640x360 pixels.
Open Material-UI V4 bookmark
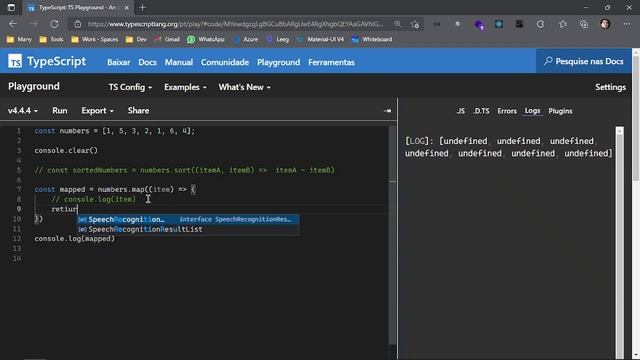[x=320, y=39]
